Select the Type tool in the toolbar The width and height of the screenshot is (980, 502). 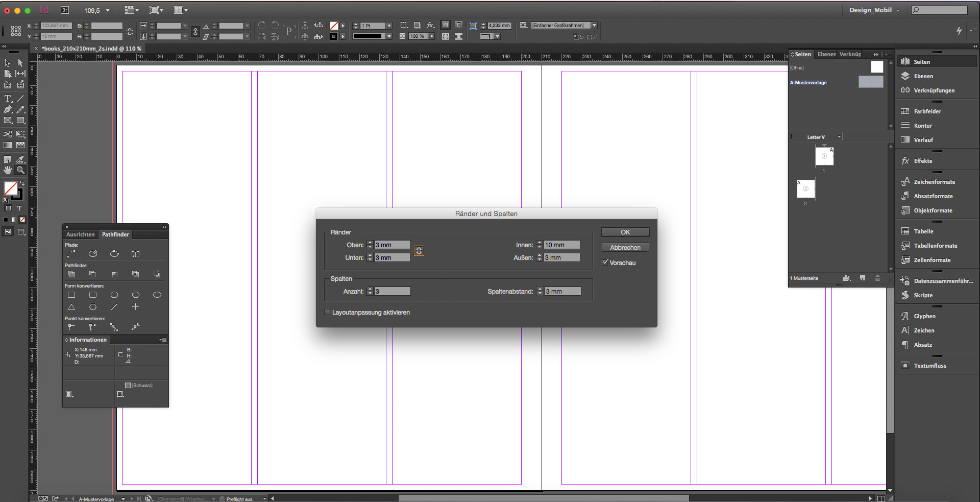coord(7,99)
